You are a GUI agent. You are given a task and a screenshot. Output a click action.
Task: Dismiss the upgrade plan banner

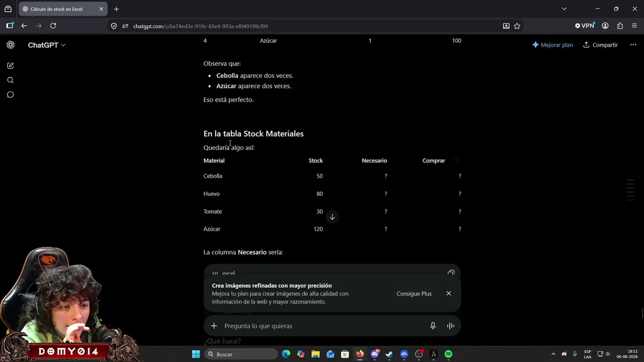(448, 294)
